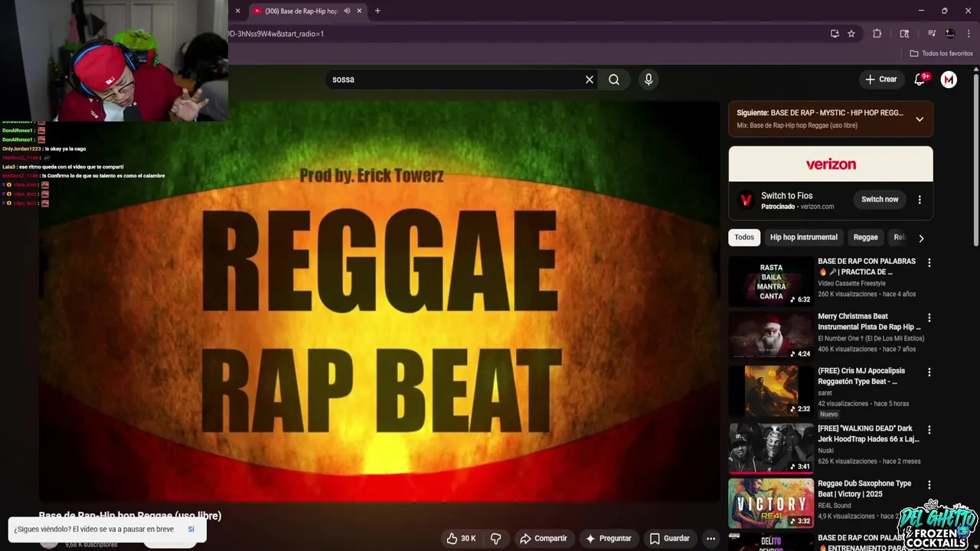Click the Compartir share button

[544, 539]
